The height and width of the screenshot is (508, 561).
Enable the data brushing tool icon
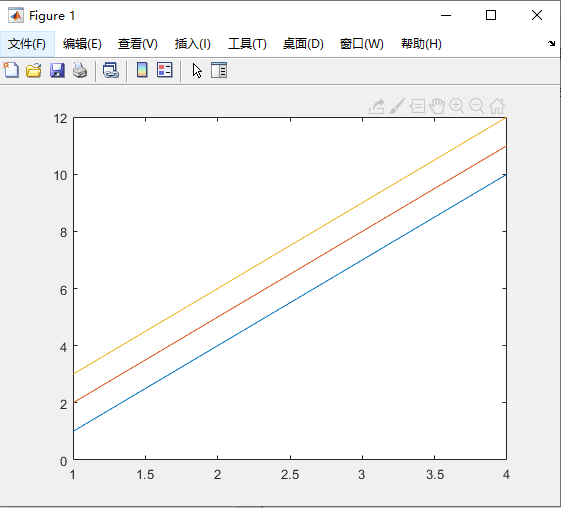(x=397, y=106)
